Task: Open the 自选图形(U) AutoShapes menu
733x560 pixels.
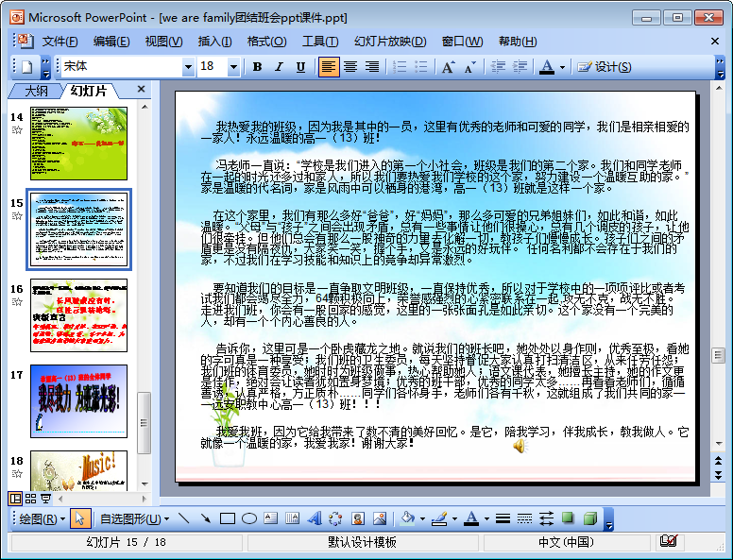Action: [135, 518]
